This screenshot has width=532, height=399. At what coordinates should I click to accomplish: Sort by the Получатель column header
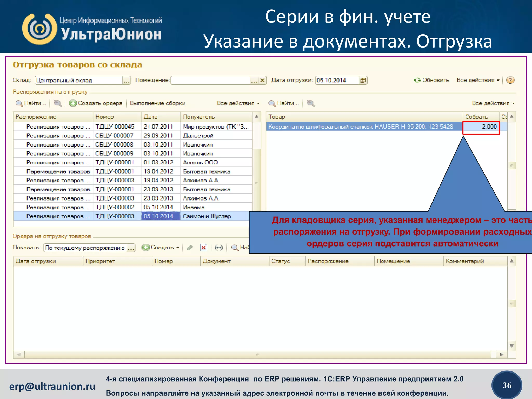coord(216,117)
